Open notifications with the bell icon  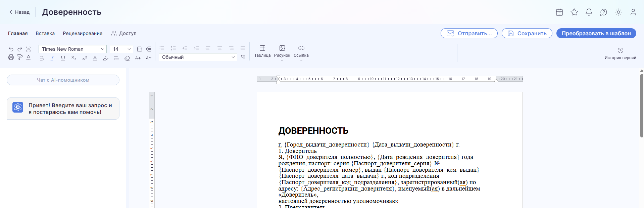pyautogui.click(x=589, y=12)
